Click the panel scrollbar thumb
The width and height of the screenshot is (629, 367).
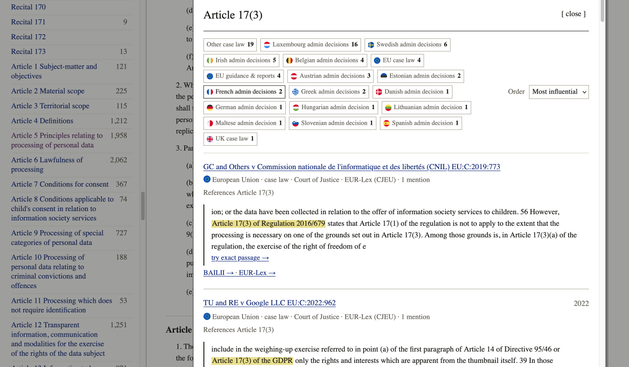(602, 11)
